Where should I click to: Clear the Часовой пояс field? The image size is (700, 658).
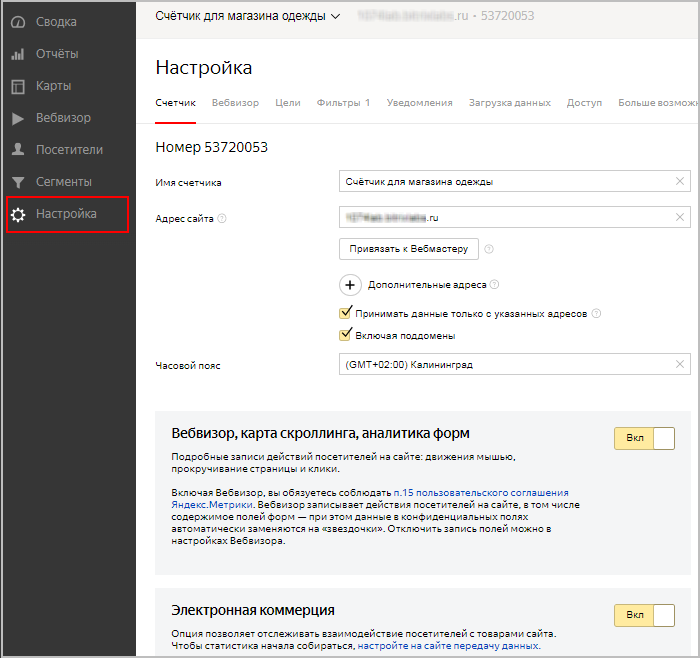tap(679, 364)
